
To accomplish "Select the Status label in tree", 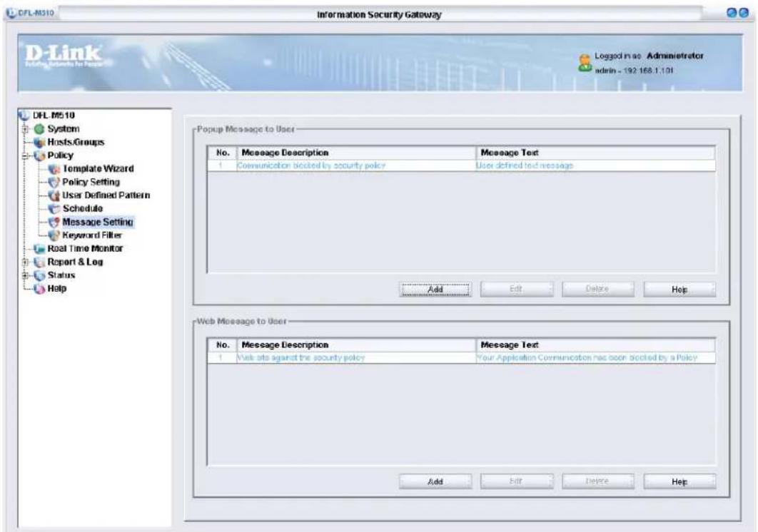I will click(x=61, y=275).
